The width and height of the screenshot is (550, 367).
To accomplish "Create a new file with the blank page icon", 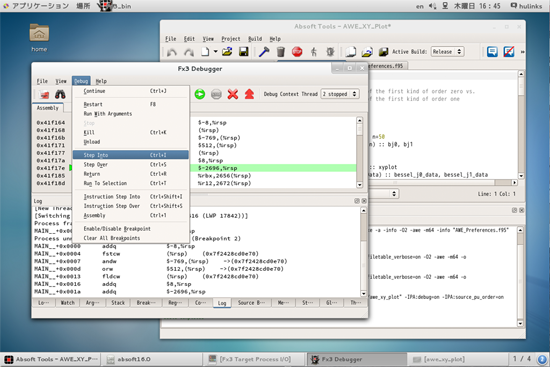I will point(205,52).
